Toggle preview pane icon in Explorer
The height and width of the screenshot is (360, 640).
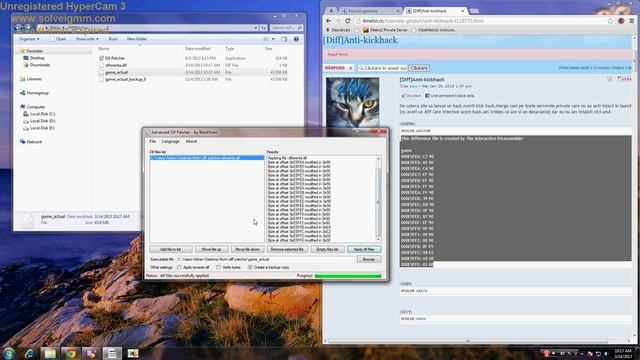click(x=284, y=39)
